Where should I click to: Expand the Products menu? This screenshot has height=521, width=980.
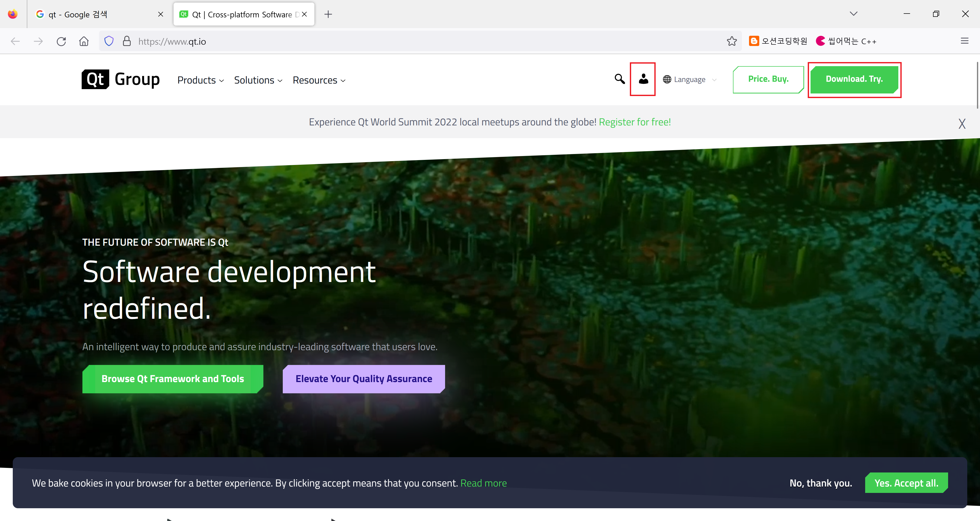tap(201, 80)
